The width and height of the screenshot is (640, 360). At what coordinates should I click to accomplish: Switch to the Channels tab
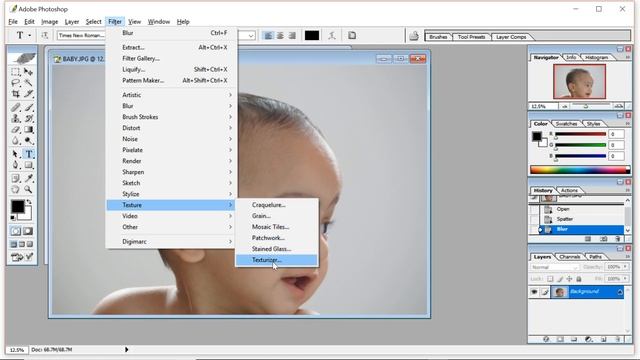coord(569,257)
